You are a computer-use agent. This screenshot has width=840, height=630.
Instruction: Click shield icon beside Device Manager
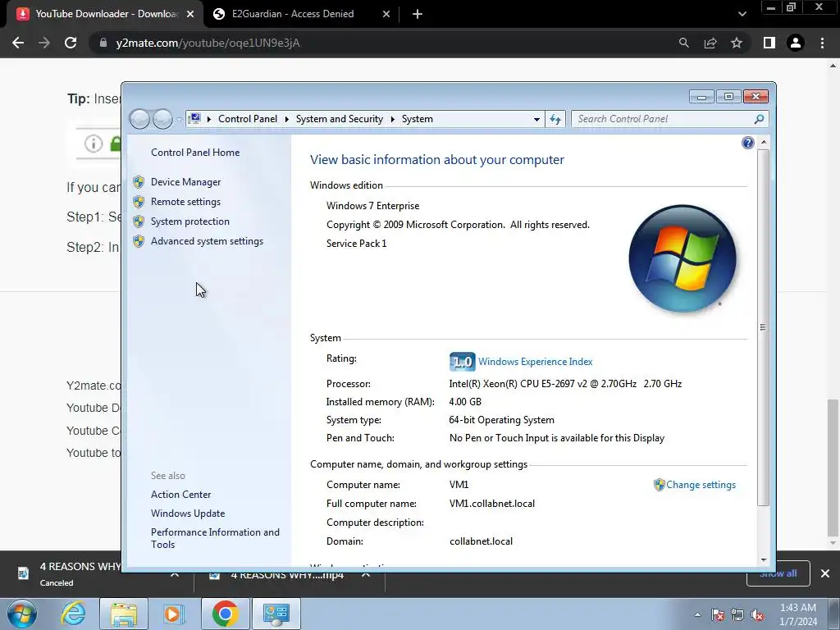(x=139, y=182)
